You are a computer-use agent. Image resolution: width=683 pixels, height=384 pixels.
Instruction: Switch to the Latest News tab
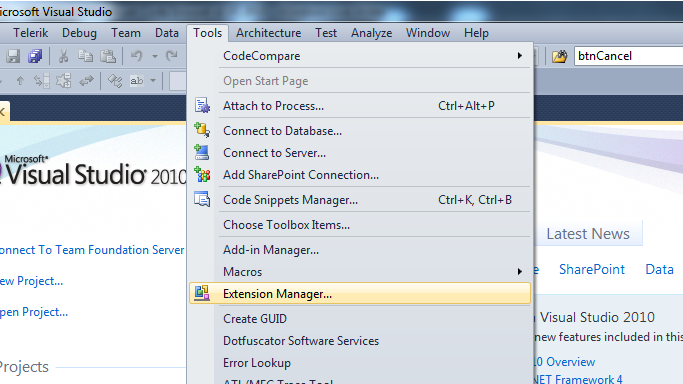tap(588, 234)
